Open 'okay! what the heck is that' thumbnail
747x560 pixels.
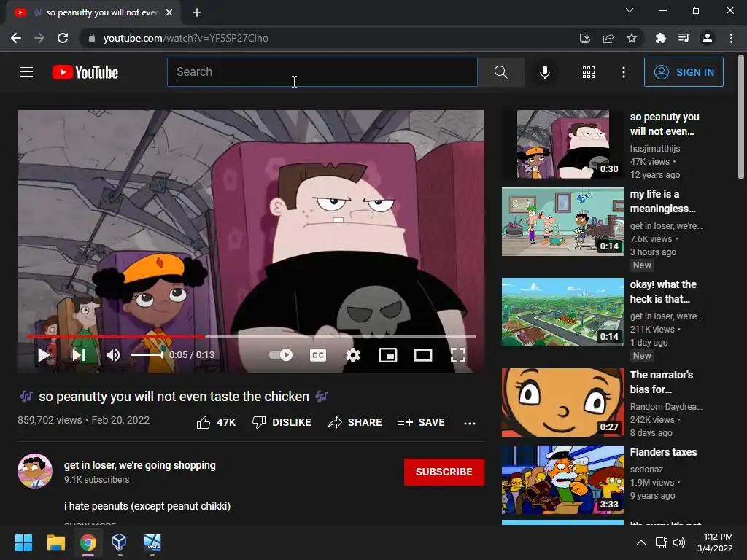coord(563,312)
